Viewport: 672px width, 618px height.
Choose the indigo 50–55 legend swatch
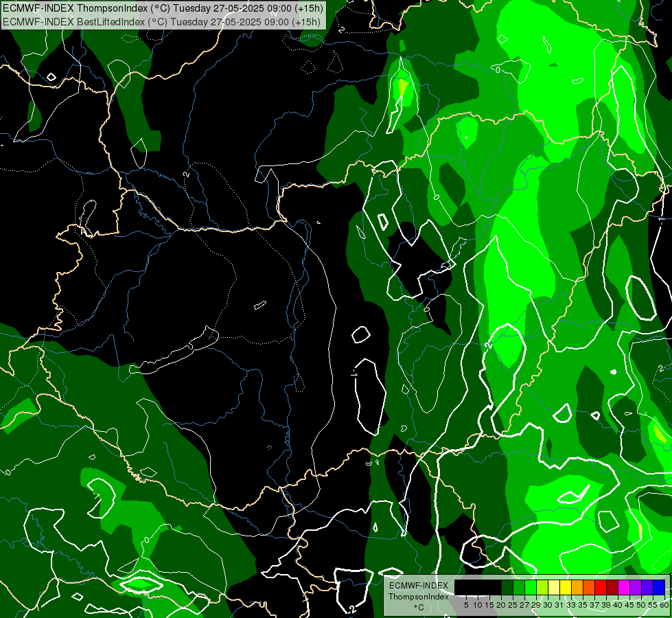click(x=647, y=587)
